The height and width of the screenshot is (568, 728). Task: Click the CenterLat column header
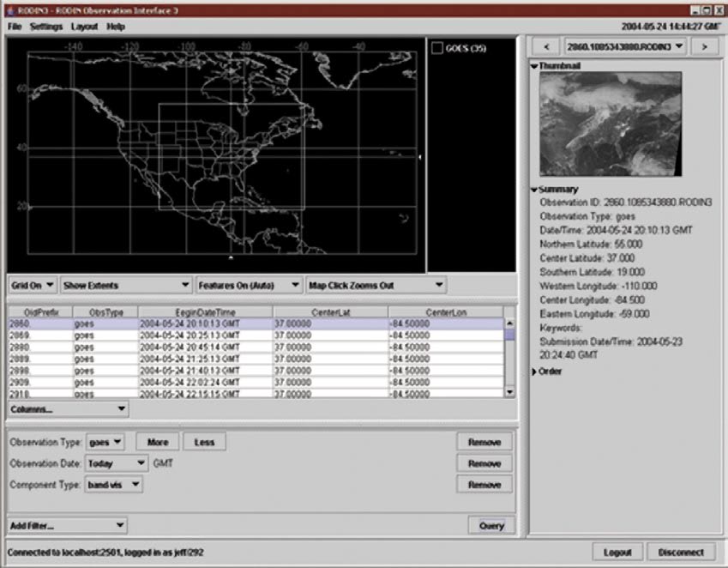330,312
